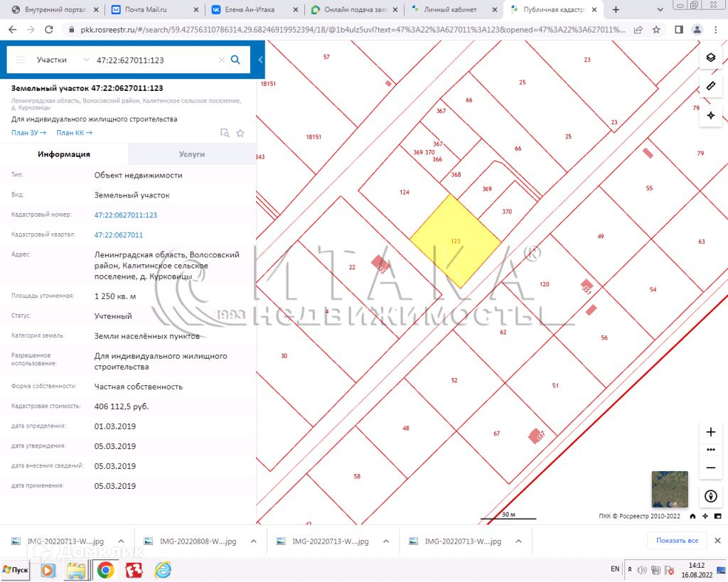The height and width of the screenshot is (582, 728).
Task: Switch basemap via satellite thumbnail
Action: click(670, 490)
